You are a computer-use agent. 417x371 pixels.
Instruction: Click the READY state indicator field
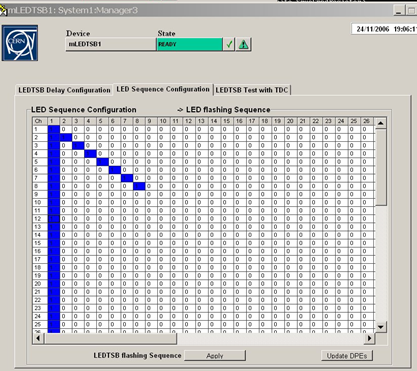coord(189,44)
